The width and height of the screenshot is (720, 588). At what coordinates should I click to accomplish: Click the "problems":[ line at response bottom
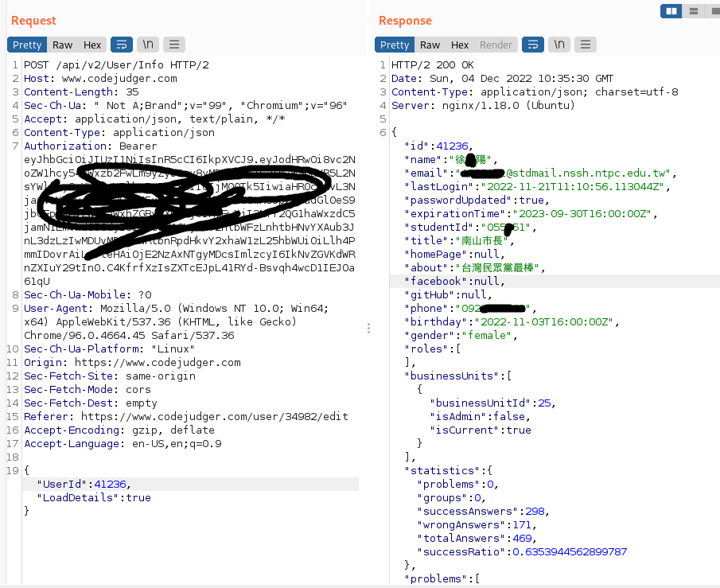coord(442,578)
